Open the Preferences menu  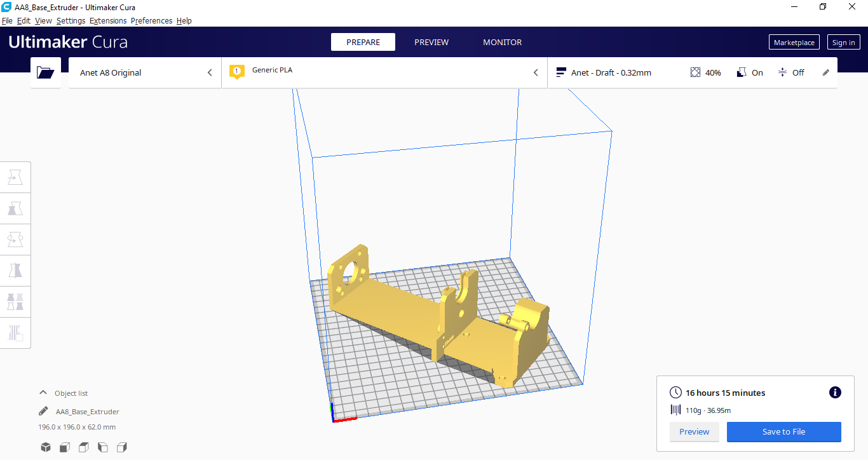pyautogui.click(x=151, y=20)
